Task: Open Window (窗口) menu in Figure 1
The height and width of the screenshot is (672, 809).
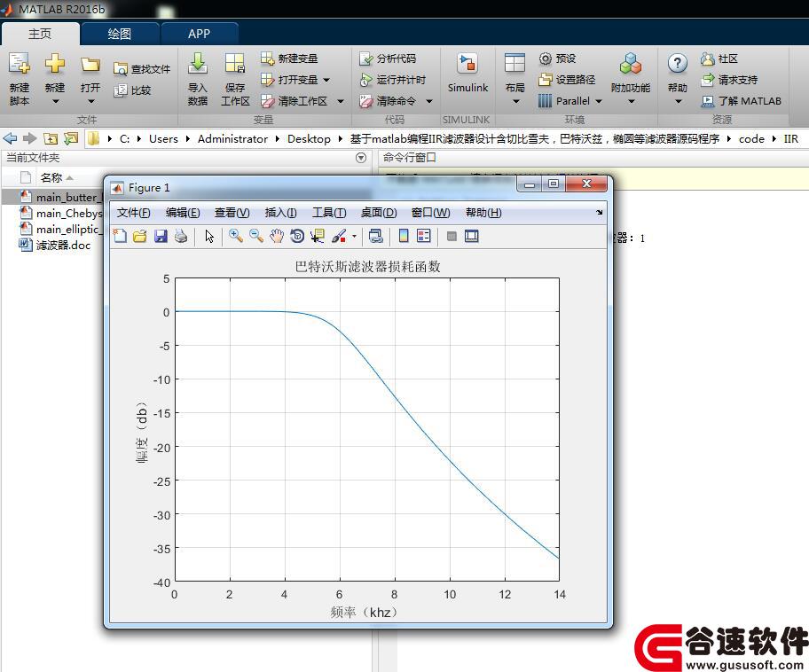Action: tap(431, 213)
